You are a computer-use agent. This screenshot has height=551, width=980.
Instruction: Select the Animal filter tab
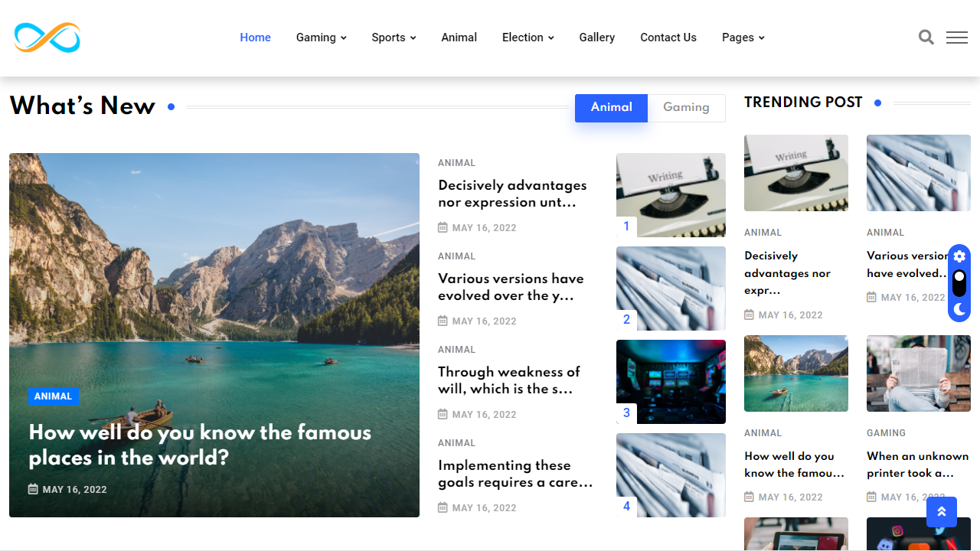(611, 107)
